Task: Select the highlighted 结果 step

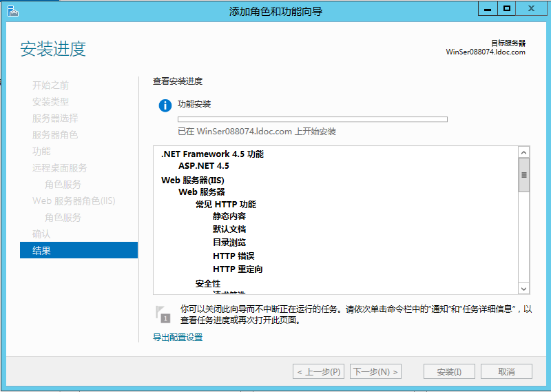Action: click(79, 250)
